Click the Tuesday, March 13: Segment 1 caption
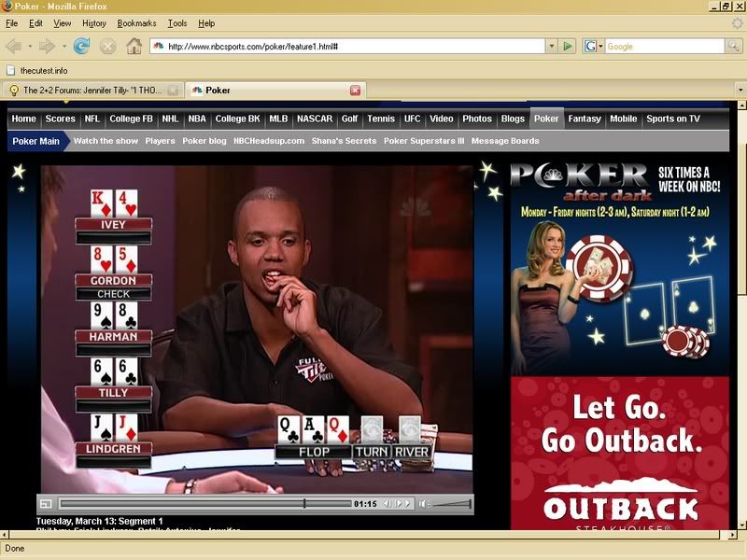The image size is (747, 560). pyautogui.click(x=99, y=521)
